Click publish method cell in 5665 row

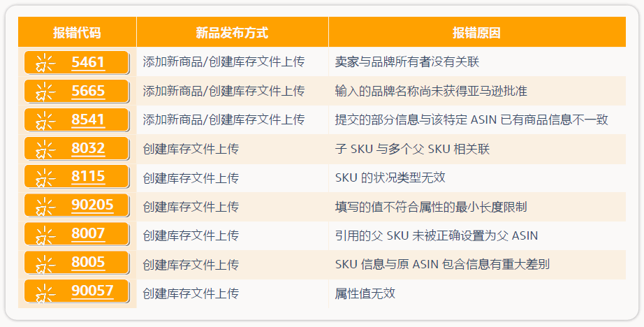click(x=233, y=91)
